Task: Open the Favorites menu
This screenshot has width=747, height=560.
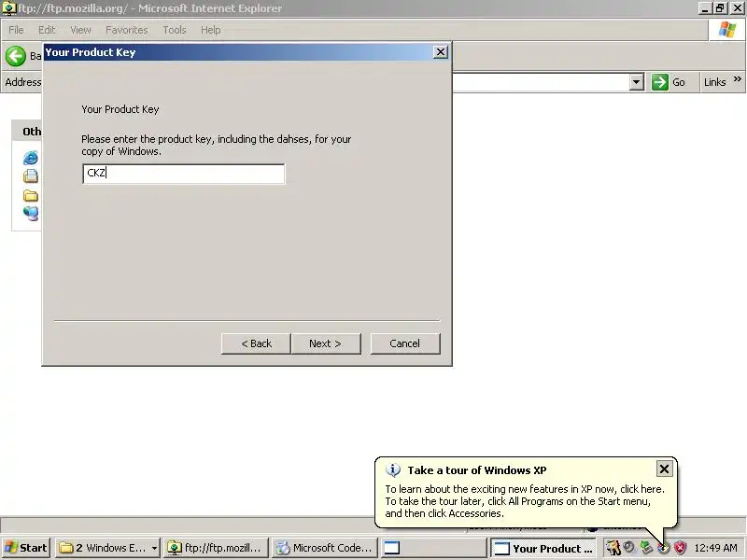Action: pos(127,30)
